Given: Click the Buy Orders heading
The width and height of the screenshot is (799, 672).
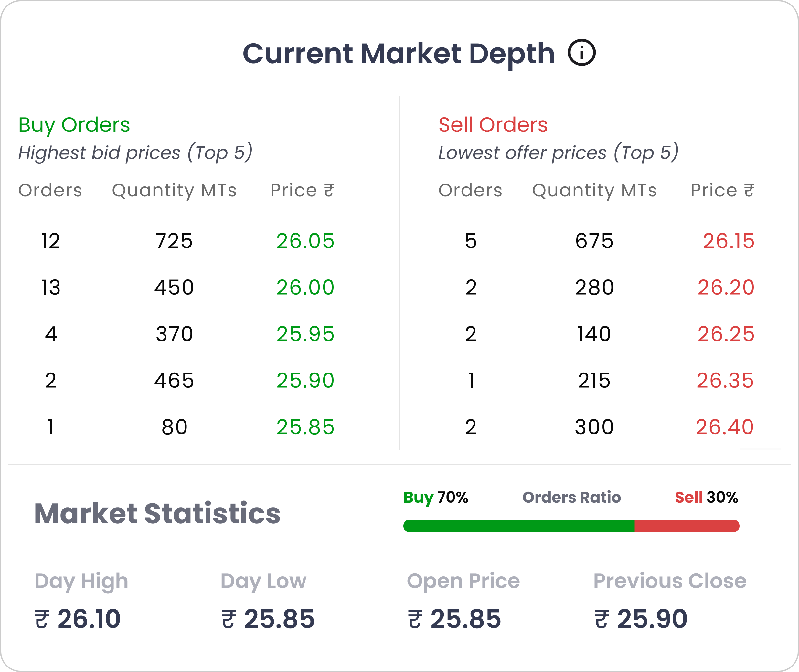Looking at the screenshot, I should [x=74, y=125].
